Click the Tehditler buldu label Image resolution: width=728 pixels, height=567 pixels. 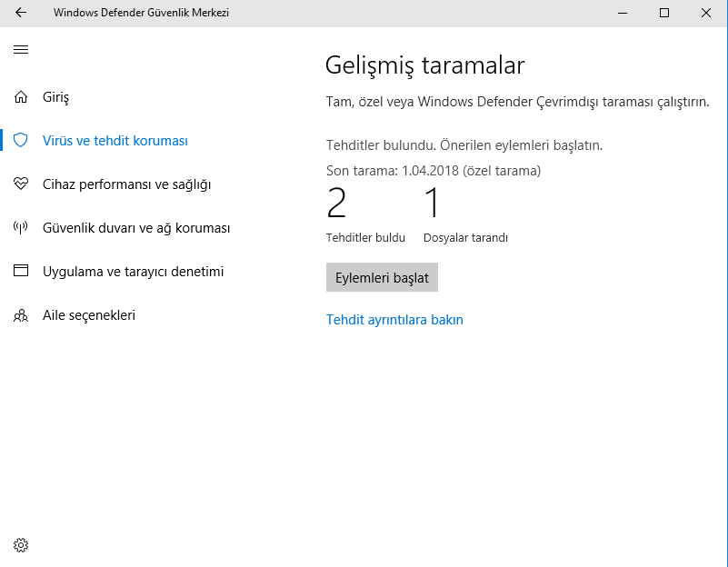[x=365, y=237]
